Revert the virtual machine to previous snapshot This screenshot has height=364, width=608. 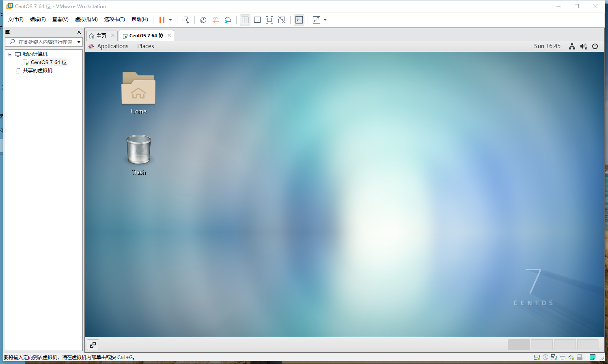(216, 20)
